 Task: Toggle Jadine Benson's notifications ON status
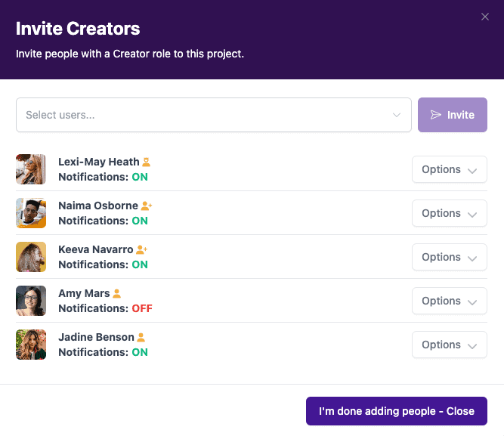click(140, 352)
